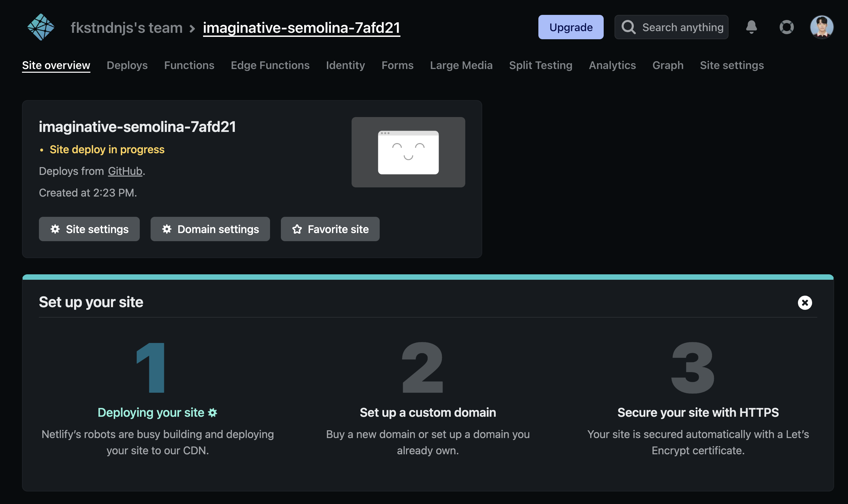Click the Favorite site star button
This screenshot has height=504, width=848.
pos(330,229)
